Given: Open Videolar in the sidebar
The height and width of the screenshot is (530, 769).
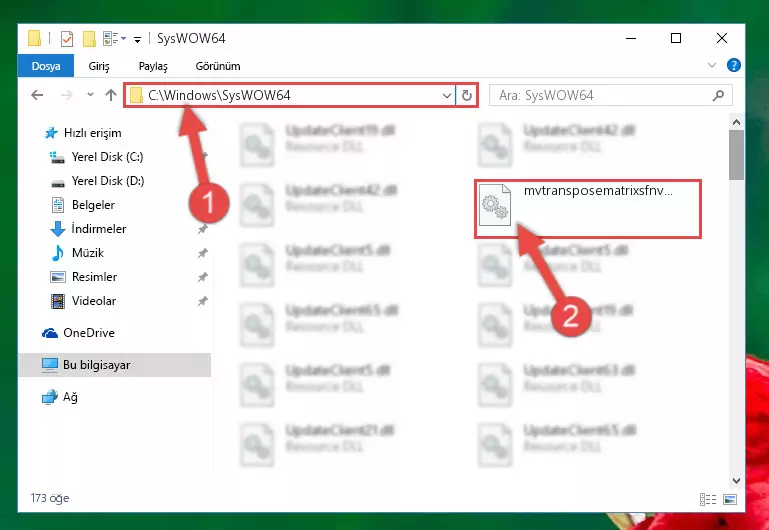Looking at the screenshot, I should point(94,301).
